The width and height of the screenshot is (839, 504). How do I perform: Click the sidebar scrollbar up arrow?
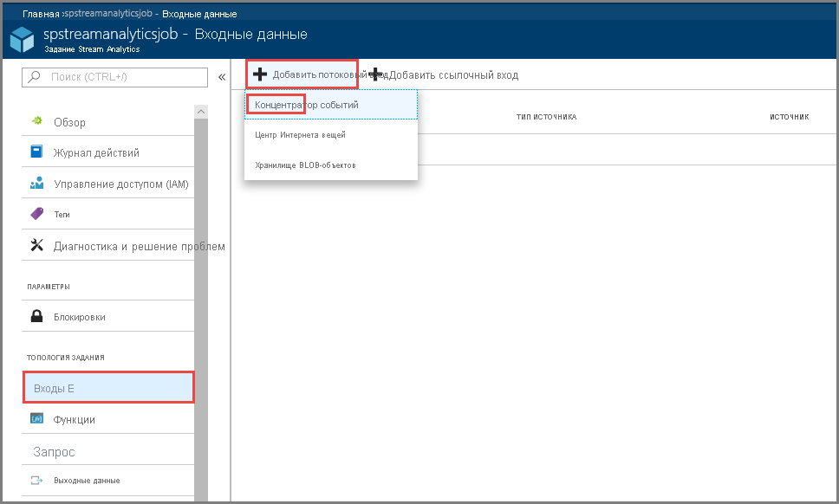point(201,112)
